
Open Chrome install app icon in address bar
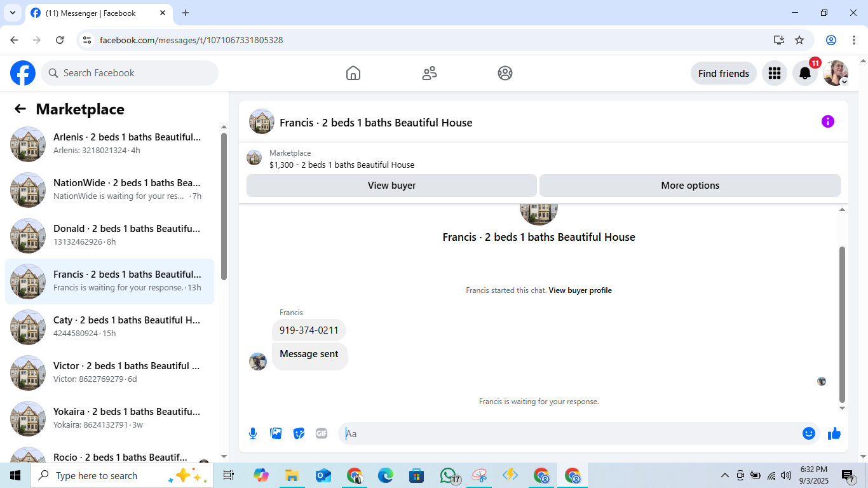tap(779, 40)
